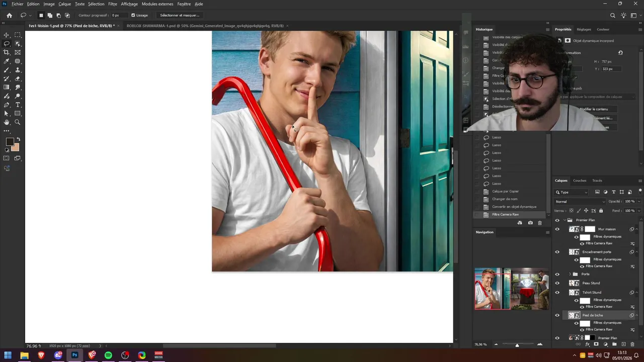Open the Opacité percentage dropdown
This screenshot has height=362, width=644.
[639, 202]
